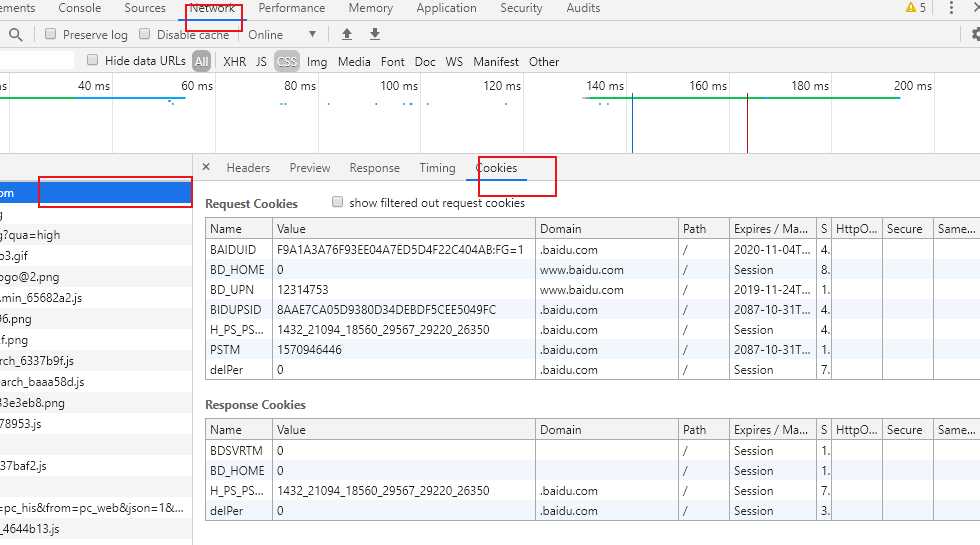The width and height of the screenshot is (980, 545).
Task: Click PSTM value 1570946446
Action: pos(309,349)
